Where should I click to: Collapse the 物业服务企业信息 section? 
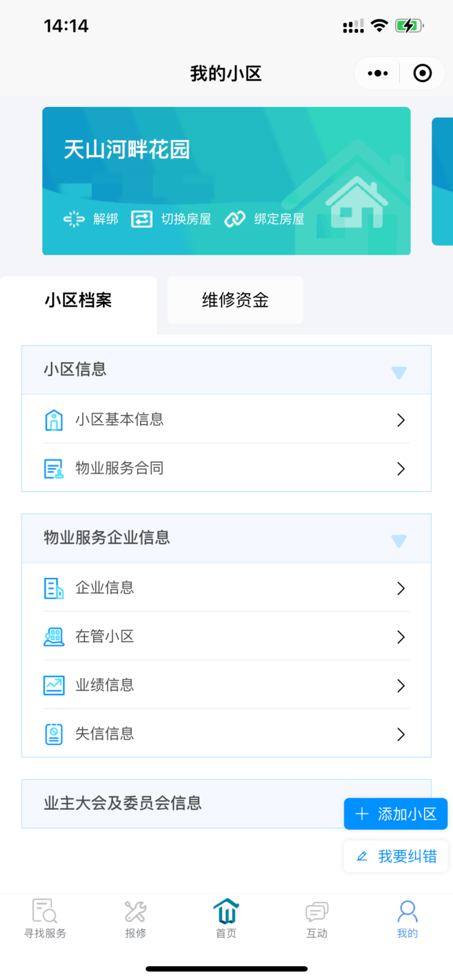tap(399, 540)
